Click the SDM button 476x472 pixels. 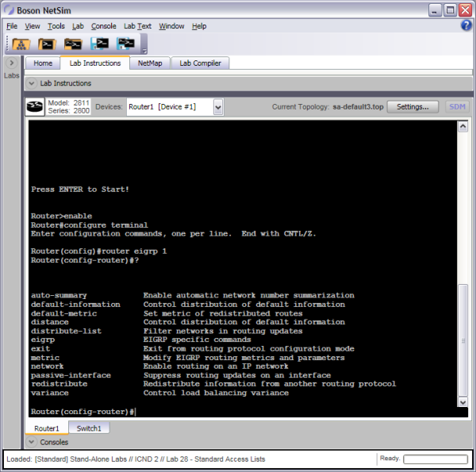(457, 107)
